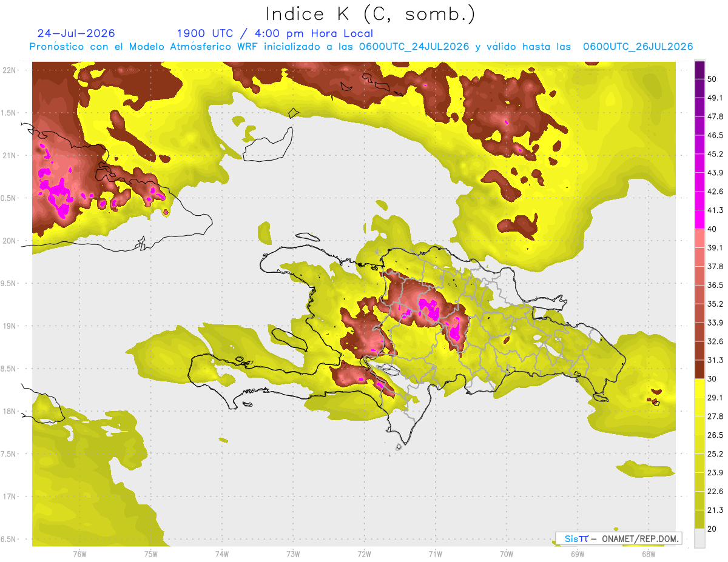The image size is (728, 562).
Task: Click the '35.2' colorbar value
Action: coord(715,304)
